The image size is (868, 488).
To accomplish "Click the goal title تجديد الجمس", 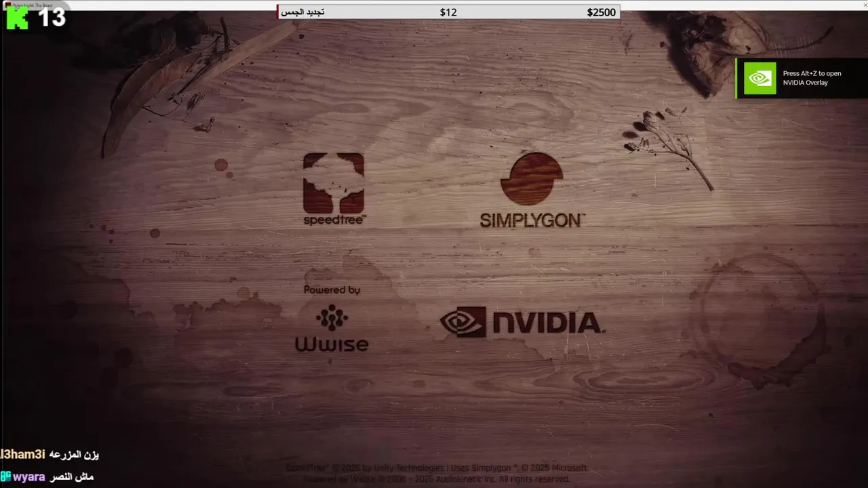I will pyautogui.click(x=302, y=12).
